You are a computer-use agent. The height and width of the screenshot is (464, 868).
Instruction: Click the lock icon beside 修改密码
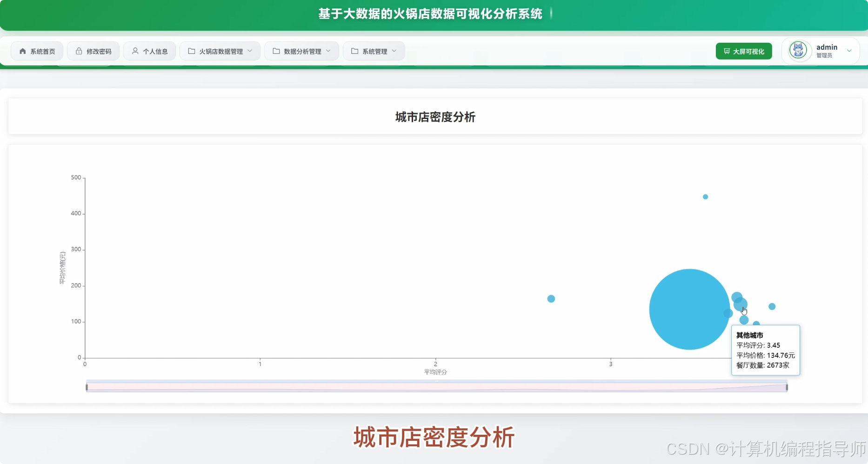tap(79, 51)
